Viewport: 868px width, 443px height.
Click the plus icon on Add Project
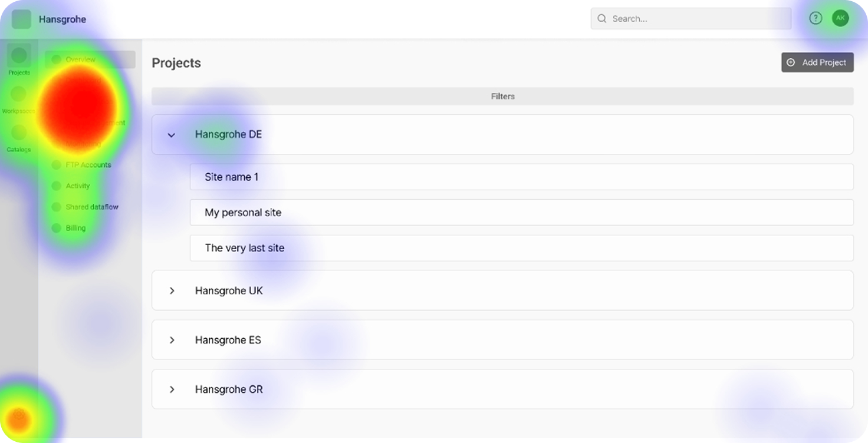click(x=791, y=62)
